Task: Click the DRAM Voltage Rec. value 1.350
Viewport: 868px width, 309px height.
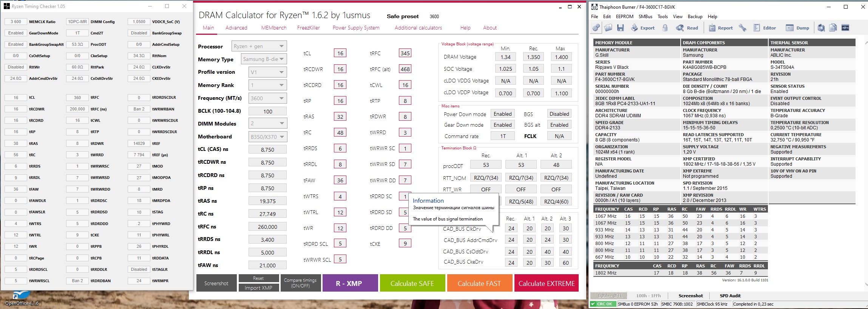Action: coord(533,57)
